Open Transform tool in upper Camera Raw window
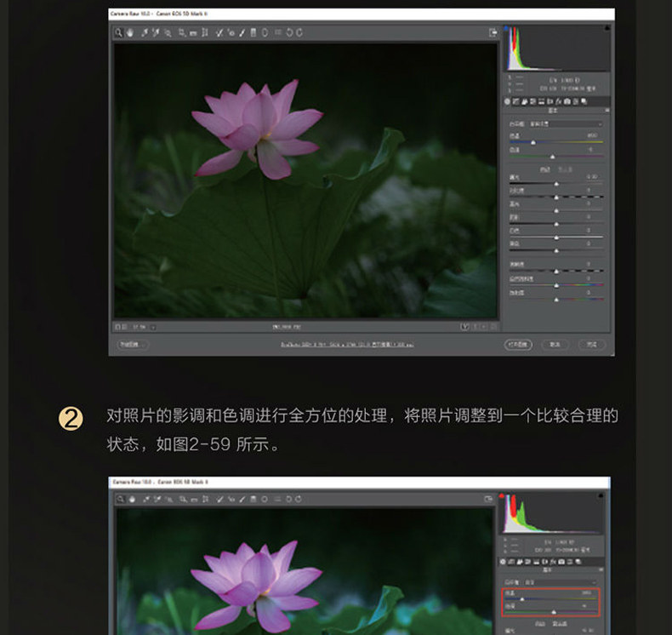This screenshot has width=672, height=635. (x=204, y=32)
